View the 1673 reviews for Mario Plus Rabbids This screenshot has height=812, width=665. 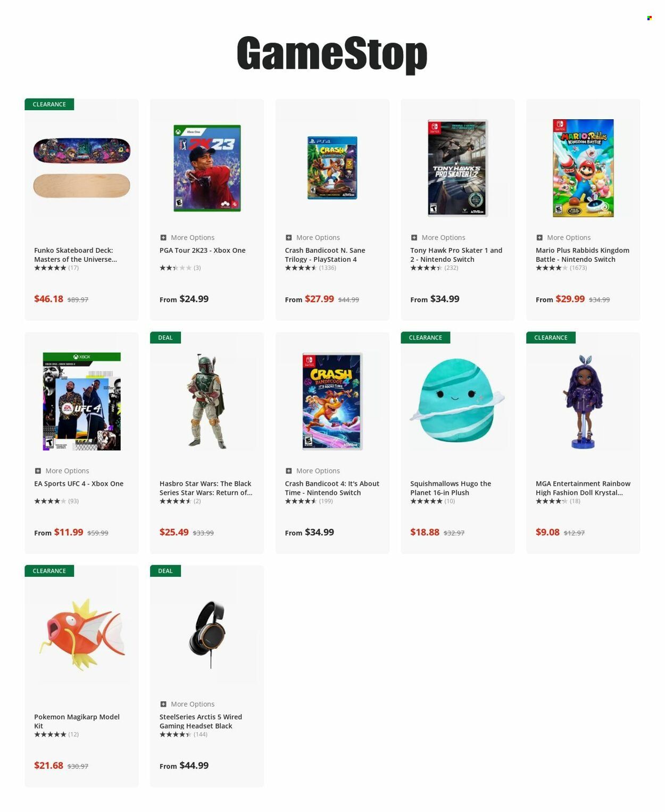578,268
